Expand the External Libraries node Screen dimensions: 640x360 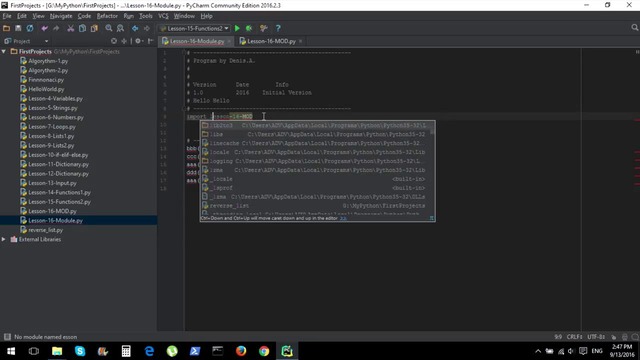tap(4, 239)
